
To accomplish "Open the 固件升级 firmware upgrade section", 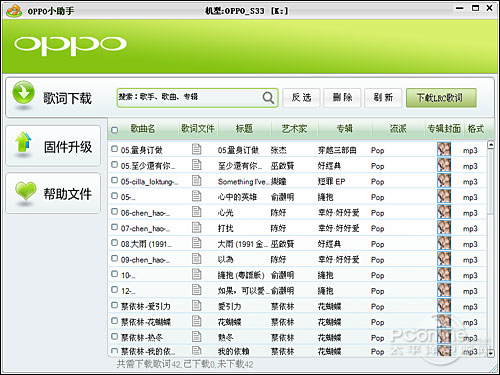I will click(53, 146).
